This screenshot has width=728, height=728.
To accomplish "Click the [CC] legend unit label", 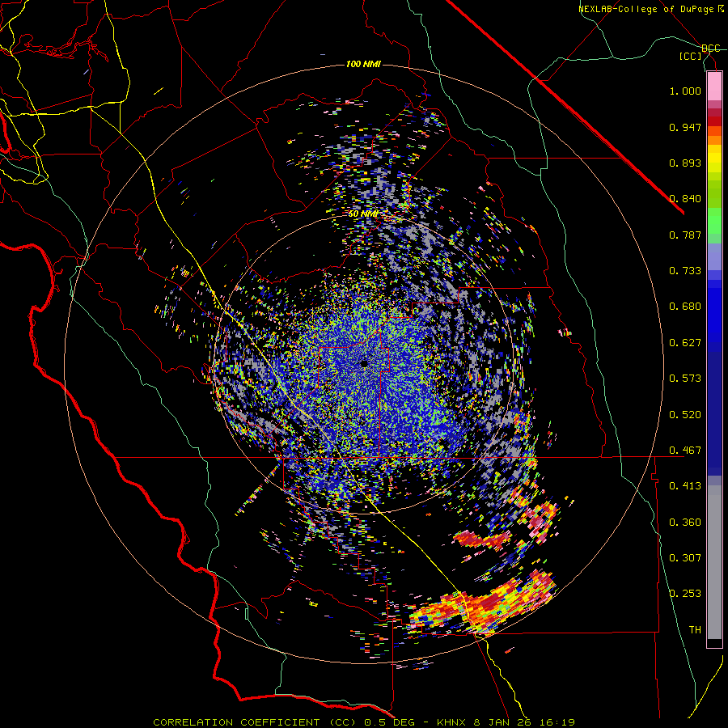I will coord(691,56).
